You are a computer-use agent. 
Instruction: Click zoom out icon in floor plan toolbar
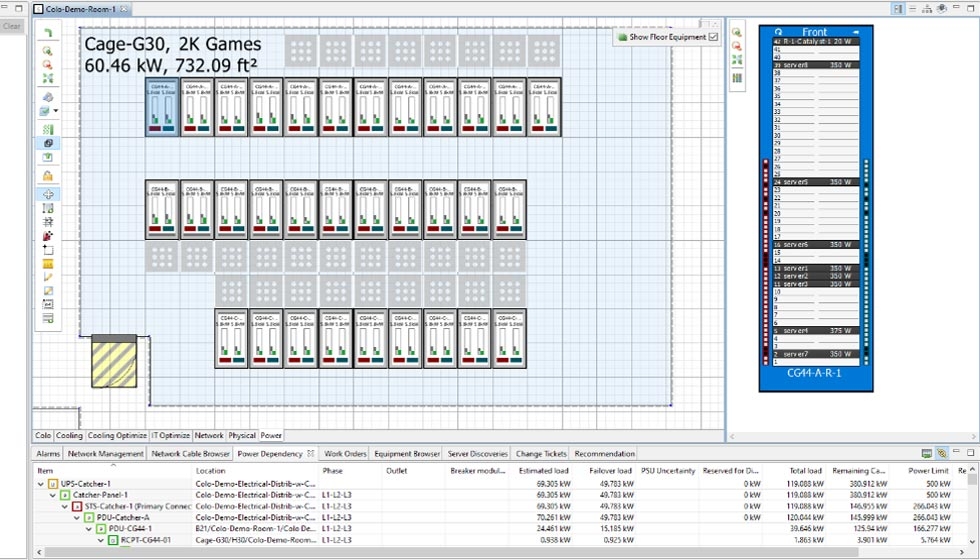coord(48,64)
